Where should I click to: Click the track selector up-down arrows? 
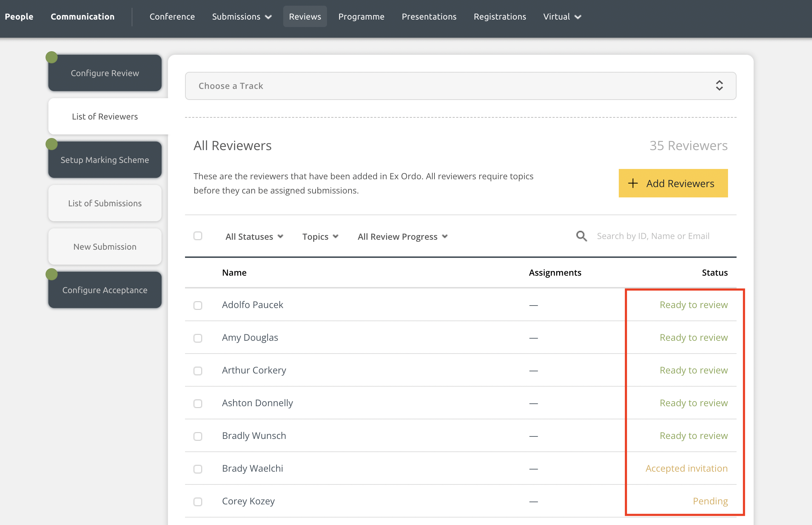pyautogui.click(x=719, y=86)
